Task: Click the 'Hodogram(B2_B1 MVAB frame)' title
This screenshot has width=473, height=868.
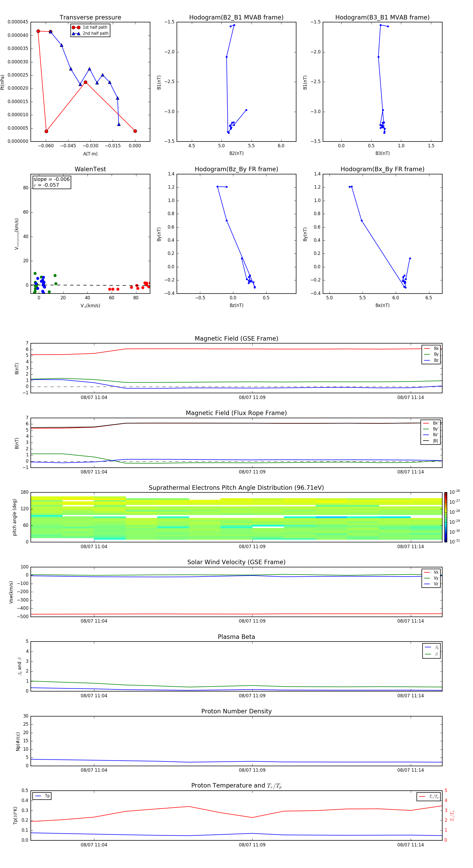Action: coord(236,17)
